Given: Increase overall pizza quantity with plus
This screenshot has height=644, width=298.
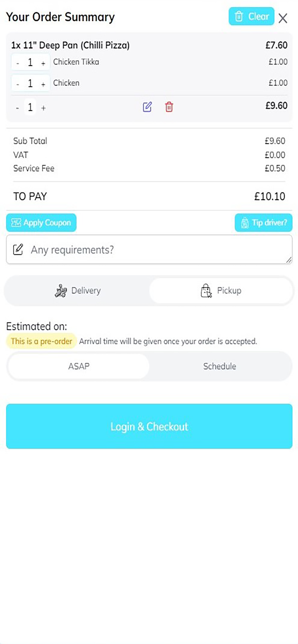Looking at the screenshot, I should coord(43,108).
